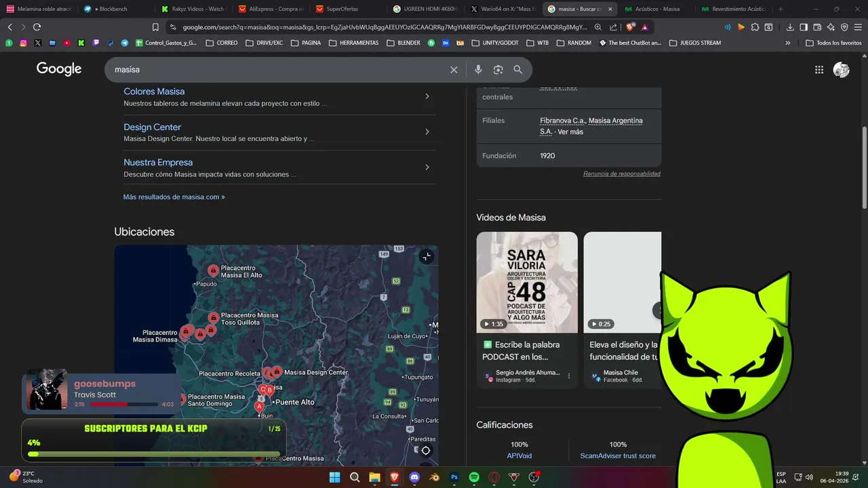Open the Twitch bookmark icon
The height and width of the screenshot is (488, 868).
(96, 43)
